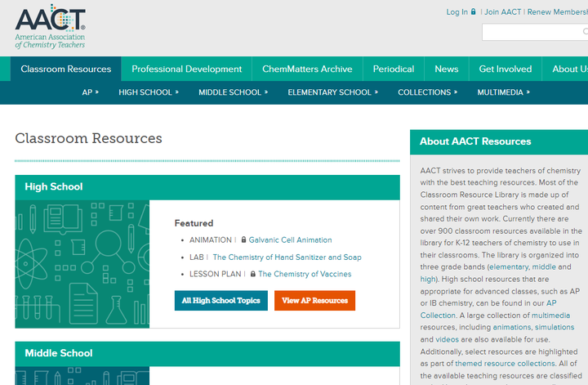Follow the elementary link in sidebar
This screenshot has width=588, height=385.
[x=509, y=266]
